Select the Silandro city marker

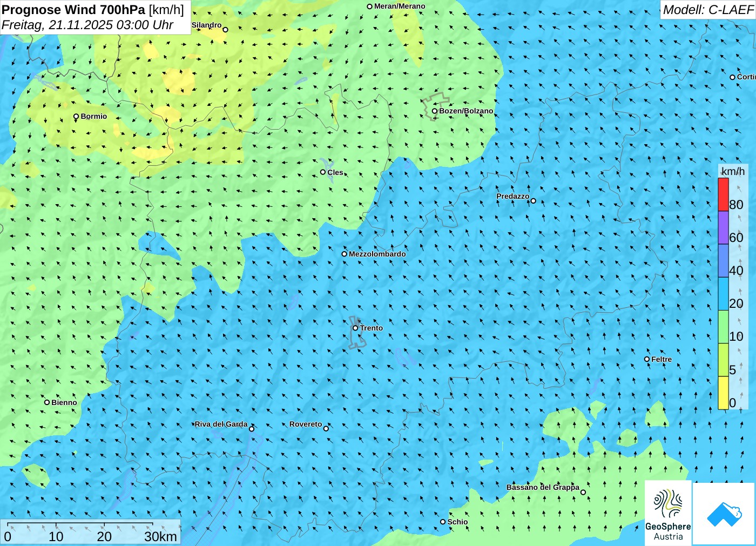click(x=226, y=30)
